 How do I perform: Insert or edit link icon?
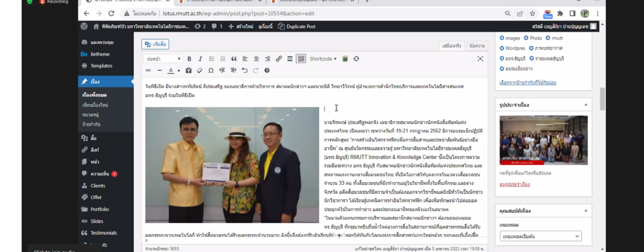pos(279,59)
